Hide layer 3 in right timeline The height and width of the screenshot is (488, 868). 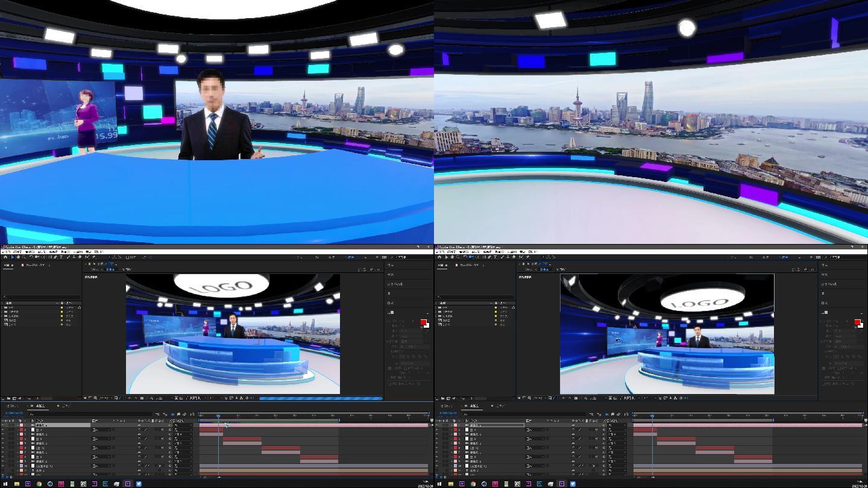436,434
